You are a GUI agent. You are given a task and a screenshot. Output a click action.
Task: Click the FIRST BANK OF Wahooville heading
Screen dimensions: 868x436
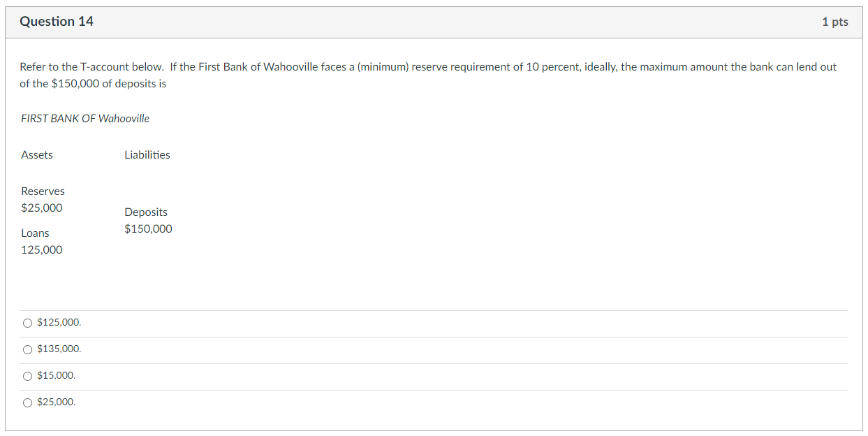pyautogui.click(x=84, y=118)
